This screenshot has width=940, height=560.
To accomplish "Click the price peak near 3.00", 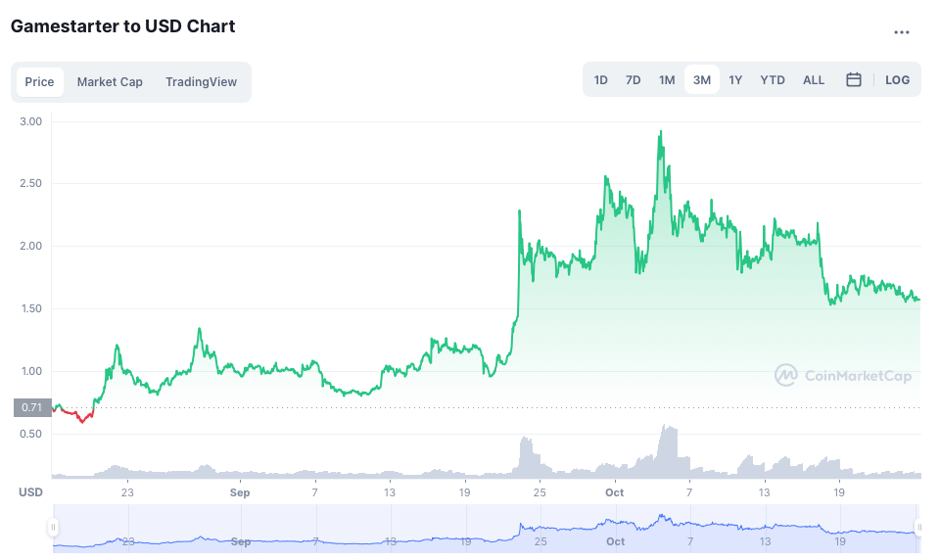I will click(661, 132).
